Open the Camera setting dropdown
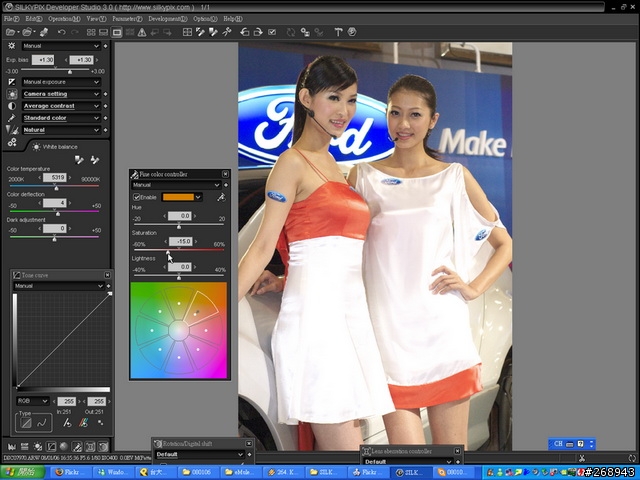Image resolution: width=640 pixels, height=480 pixels. coord(61,94)
